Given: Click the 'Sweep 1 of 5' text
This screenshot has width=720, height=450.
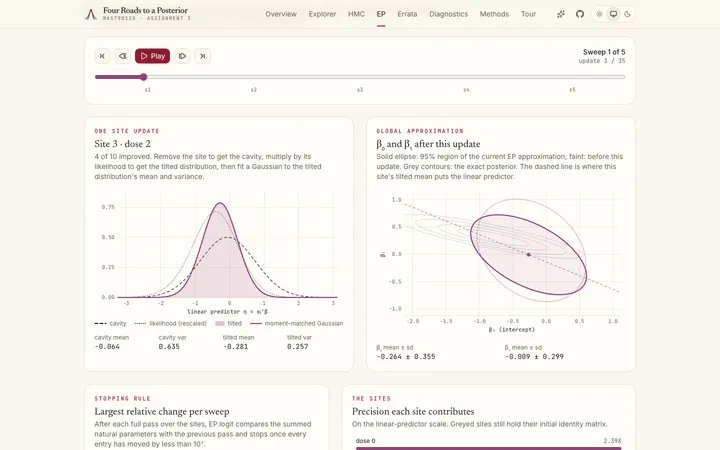Looking at the screenshot, I should coord(604,52).
